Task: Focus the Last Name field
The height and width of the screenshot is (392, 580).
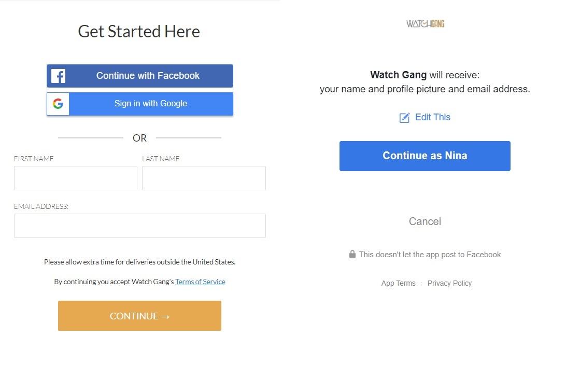Action: click(204, 178)
